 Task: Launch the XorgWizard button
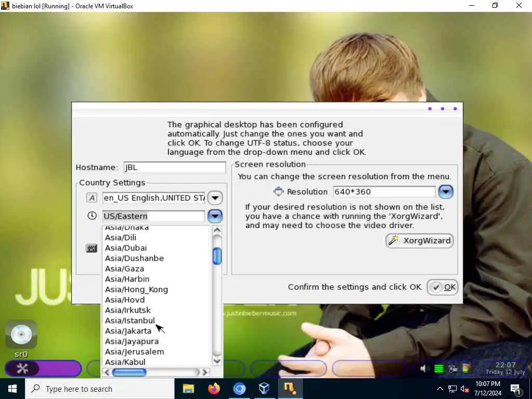(420, 241)
